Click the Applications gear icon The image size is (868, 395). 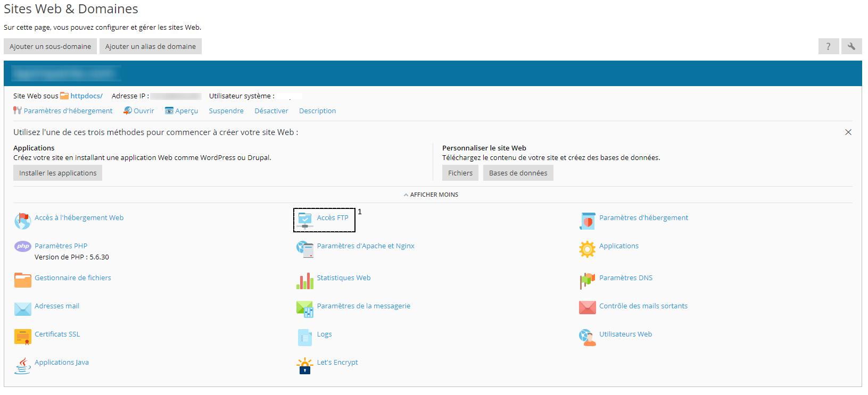588,249
